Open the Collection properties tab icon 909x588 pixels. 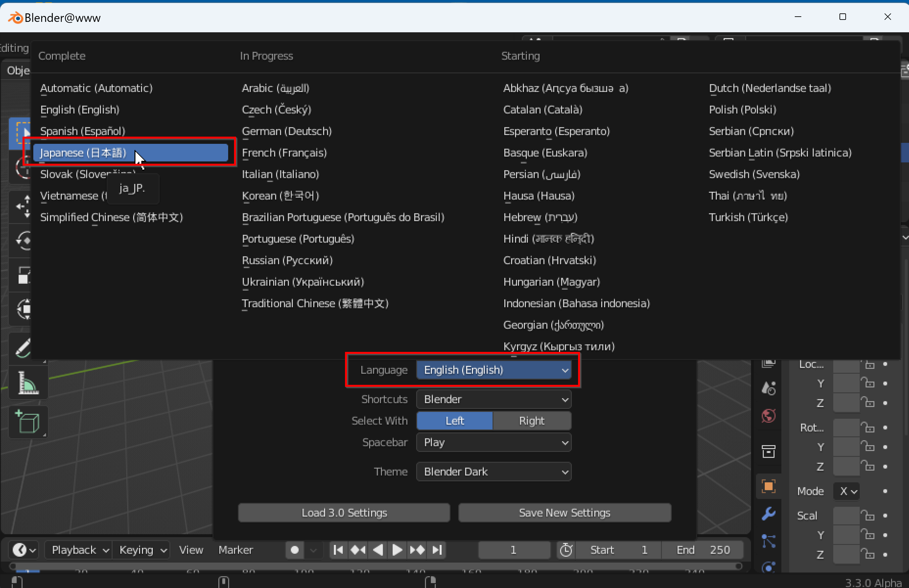(768, 451)
